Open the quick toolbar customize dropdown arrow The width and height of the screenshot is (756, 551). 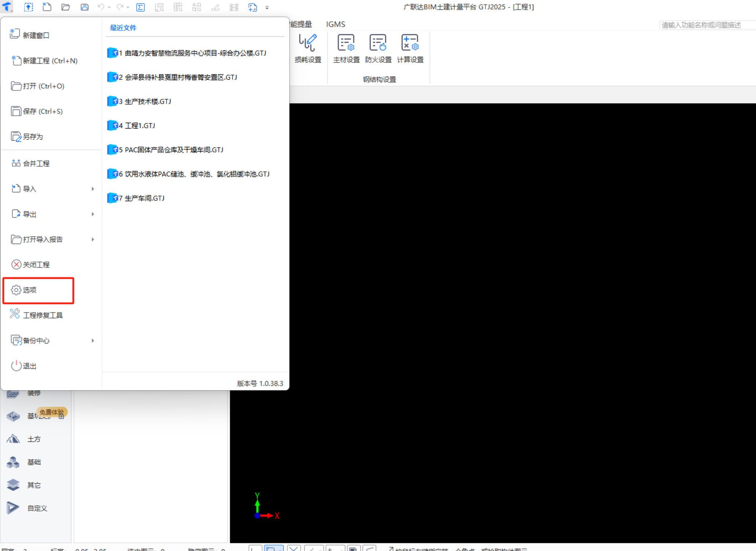267,7
